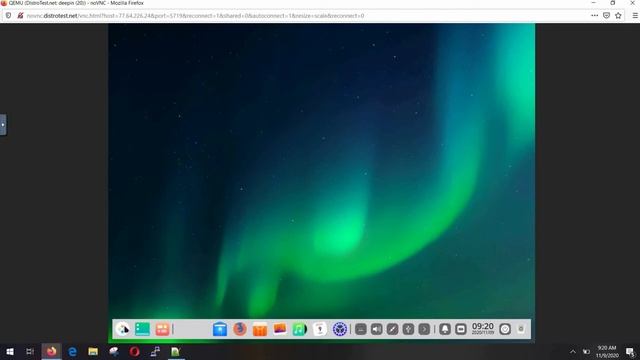Open Task View on the Windows taskbar
Screen dimensions: 640x360
coord(30,351)
